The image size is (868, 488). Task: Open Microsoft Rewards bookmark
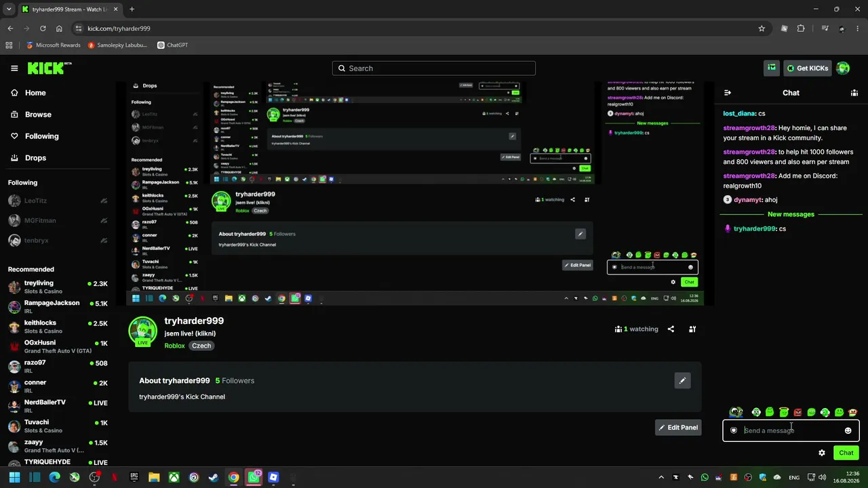[x=53, y=45]
